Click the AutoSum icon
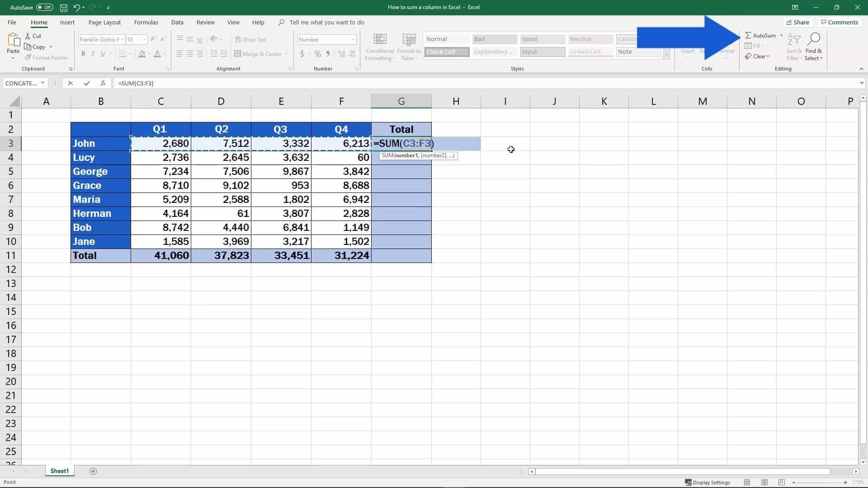 749,35
